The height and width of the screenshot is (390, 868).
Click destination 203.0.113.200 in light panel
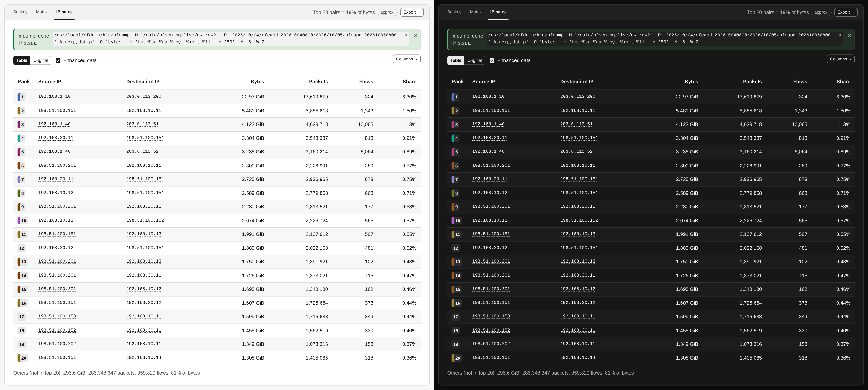tap(143, 97)
